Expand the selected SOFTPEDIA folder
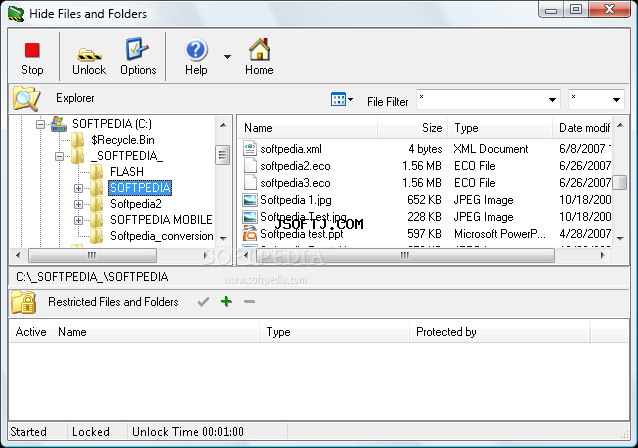The height and width of the screenshot is (448, 638). point(79,188)
